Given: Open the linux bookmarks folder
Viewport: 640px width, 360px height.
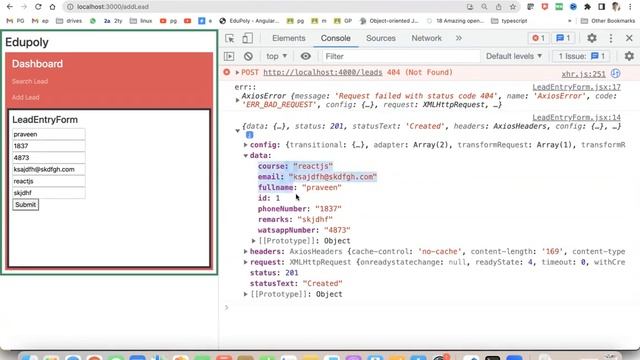Looking at the screenshot, I should coord(141,21).
